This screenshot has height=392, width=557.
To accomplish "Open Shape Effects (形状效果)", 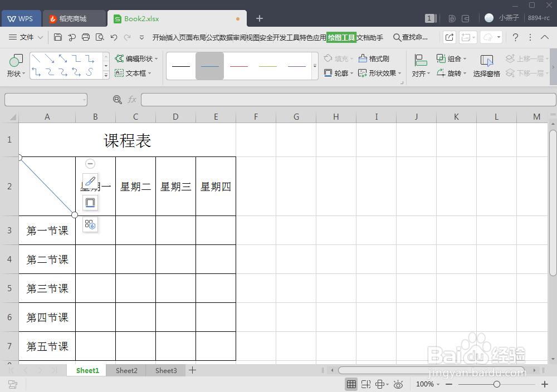I will (379, 73).
